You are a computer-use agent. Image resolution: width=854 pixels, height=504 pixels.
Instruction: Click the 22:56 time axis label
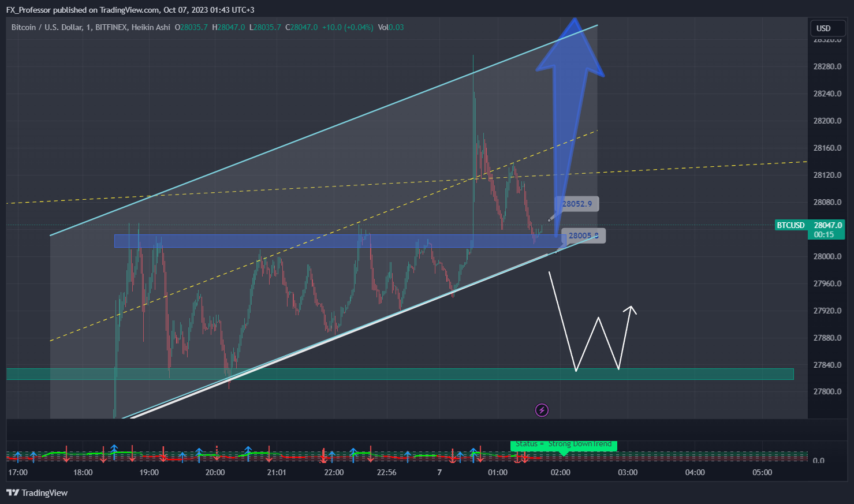387,472
